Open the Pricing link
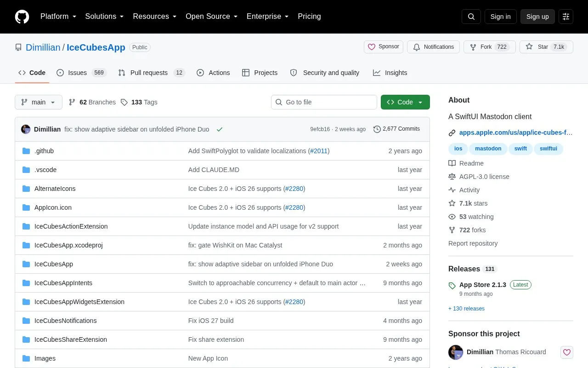This screenshot has height=368, width=588. click(x=309, y=17)
